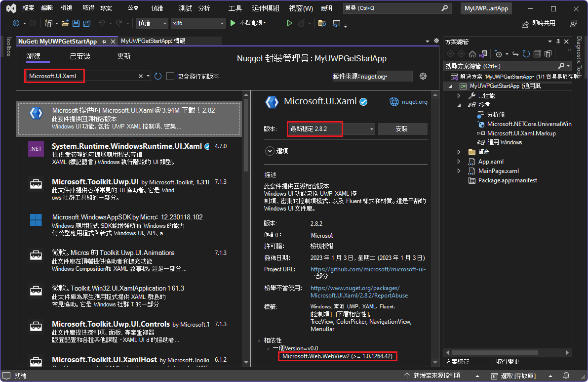Click the Hot Reload flame icon
Image resolution: width=588 pixels, height=382 pixels.
(x=301, y=23)
